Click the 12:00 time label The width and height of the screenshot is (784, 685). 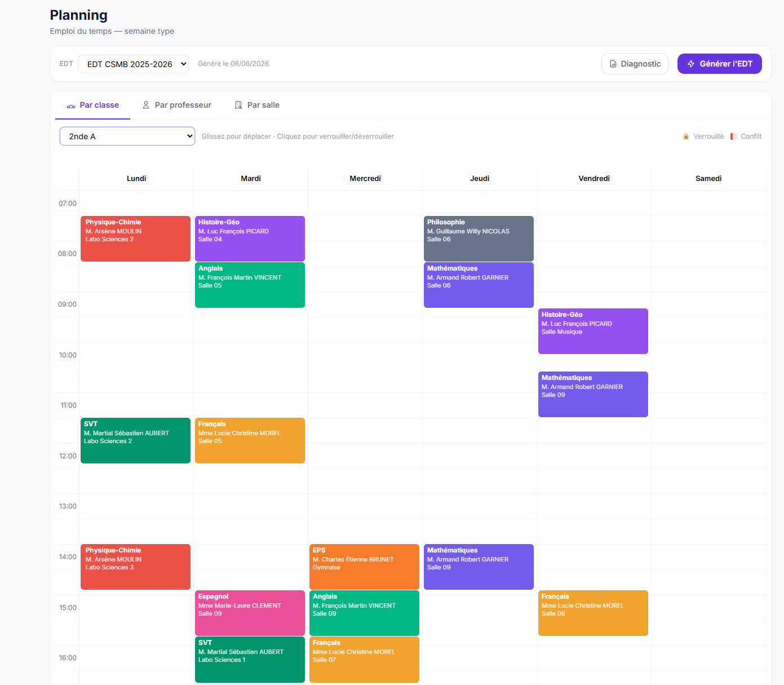pos(68,456)
